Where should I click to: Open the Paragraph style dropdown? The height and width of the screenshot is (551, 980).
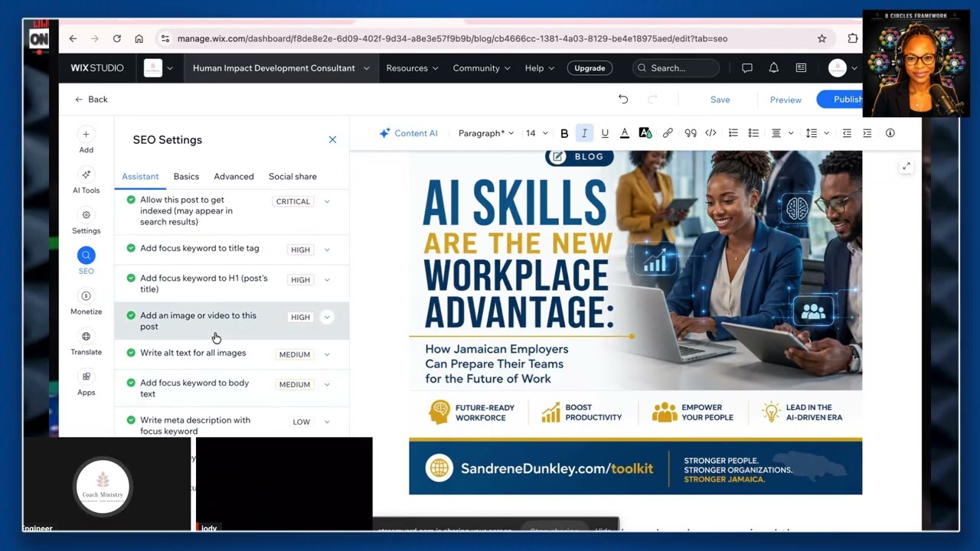tap(486, 133)
